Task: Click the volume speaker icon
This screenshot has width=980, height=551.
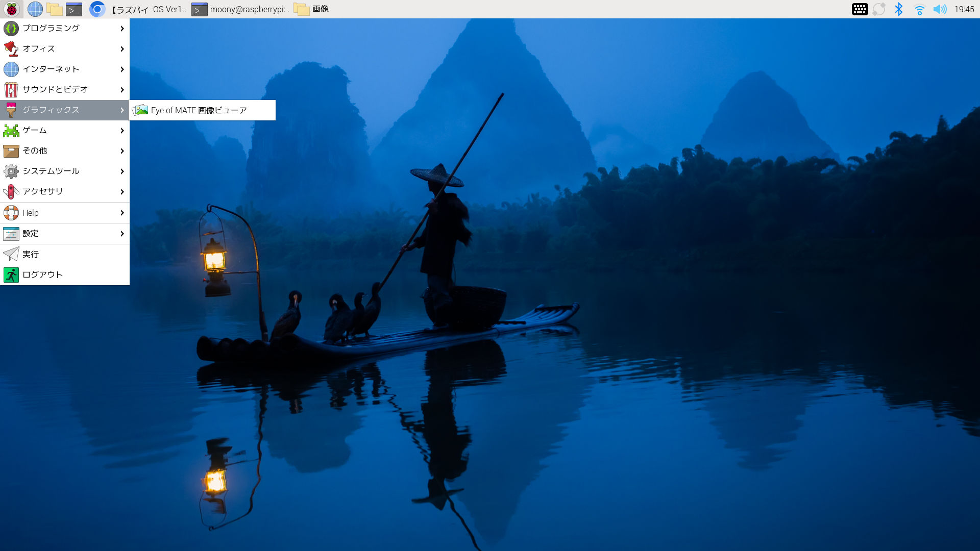Action: (940, 9)
